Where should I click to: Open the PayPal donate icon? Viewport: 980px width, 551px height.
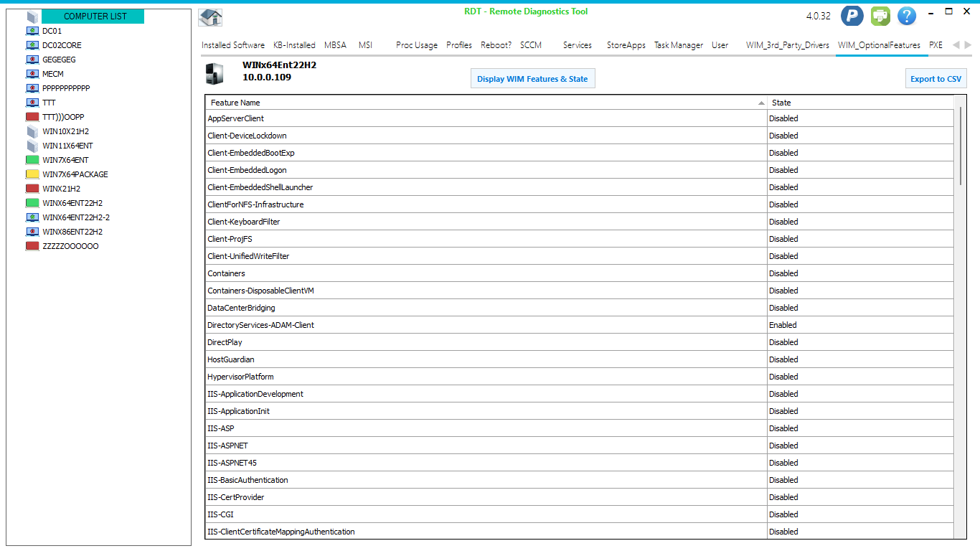click(x=852, y=16)
